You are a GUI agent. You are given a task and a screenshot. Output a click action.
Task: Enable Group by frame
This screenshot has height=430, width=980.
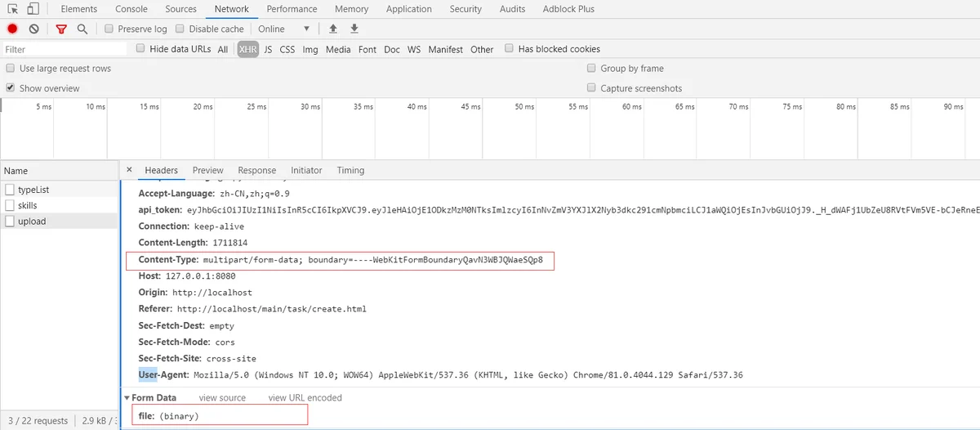pos(592,68)
